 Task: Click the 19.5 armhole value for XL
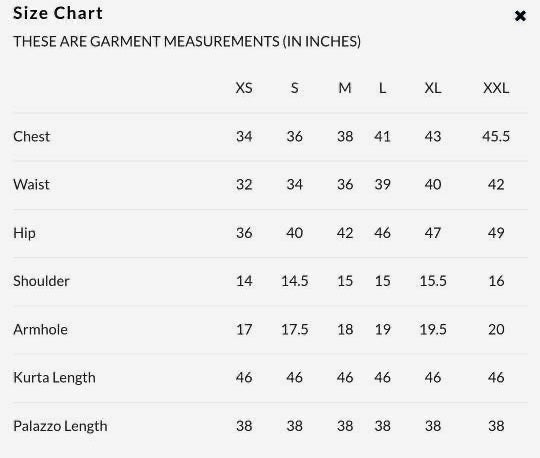[433, 330]
